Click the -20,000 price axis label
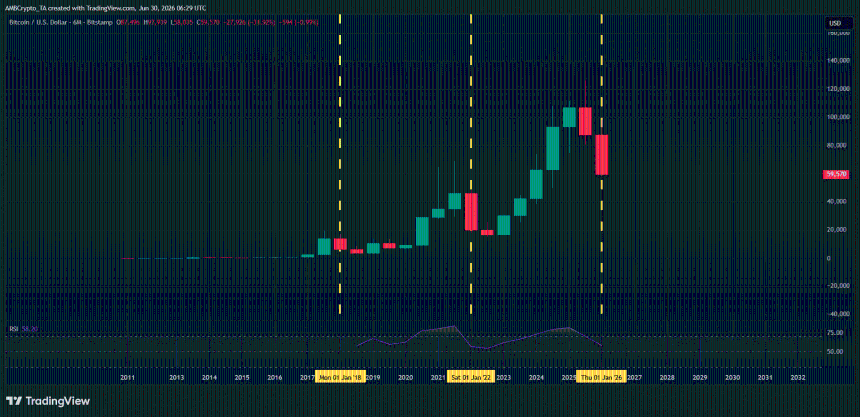The height and width of the screenshot is (417, 860). (x=837, y=286)
